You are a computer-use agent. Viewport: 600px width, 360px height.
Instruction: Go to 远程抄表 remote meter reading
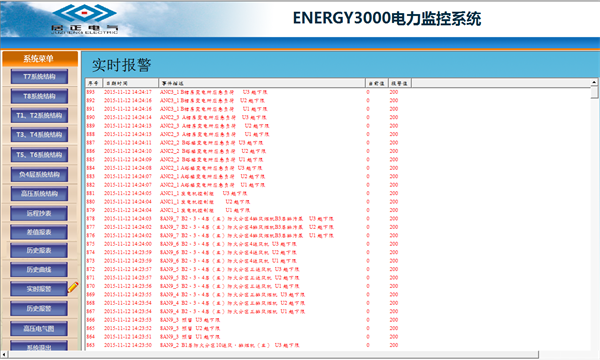point(39,213)
